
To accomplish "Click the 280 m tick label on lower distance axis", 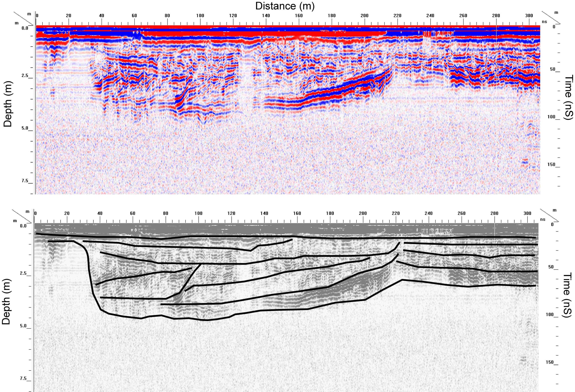I will [x=494, y=214].
